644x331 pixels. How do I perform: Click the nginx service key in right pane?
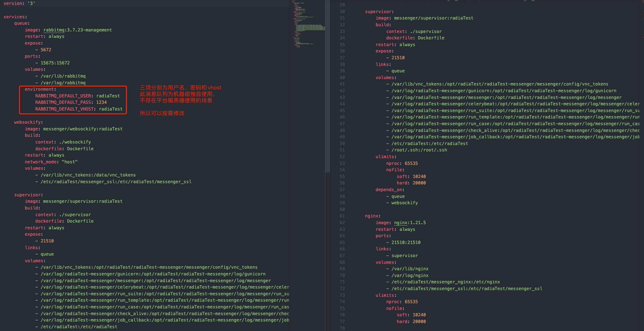[371, 216]
